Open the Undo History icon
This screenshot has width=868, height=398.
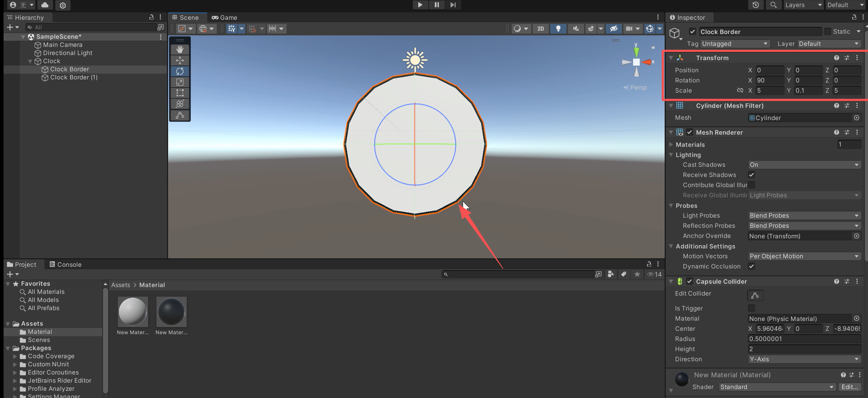click(x=755, y=5)
